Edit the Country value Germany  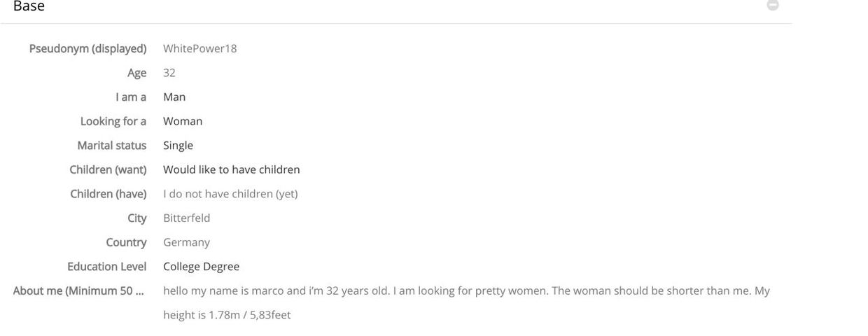click(186, 242)
